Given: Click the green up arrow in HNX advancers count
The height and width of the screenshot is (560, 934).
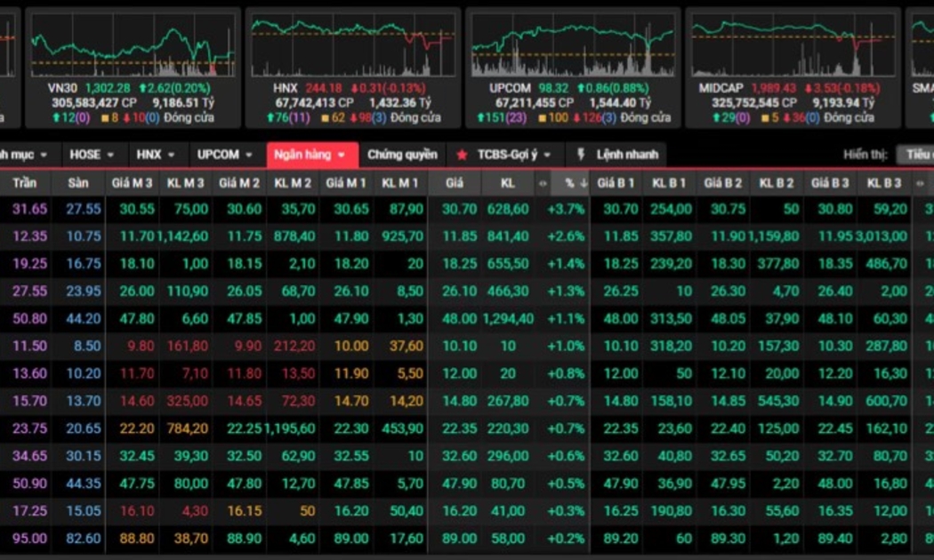Looking at the screenshot, I should 255,117.
